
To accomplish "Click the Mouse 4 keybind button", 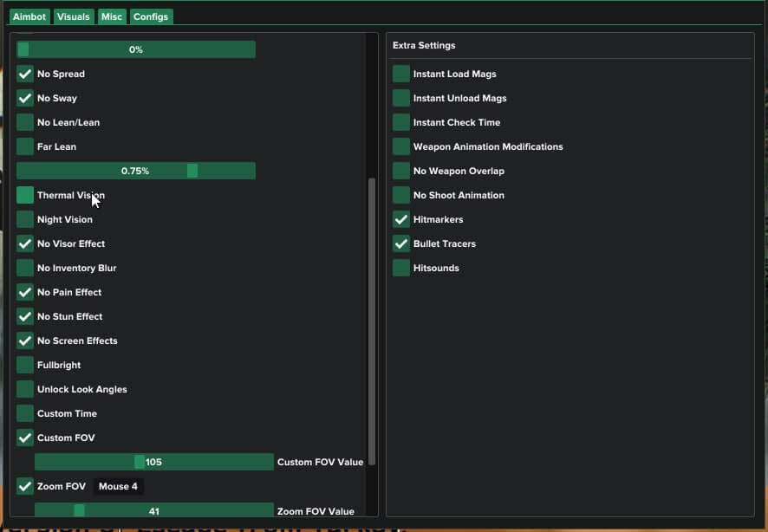I will [118, 486].
